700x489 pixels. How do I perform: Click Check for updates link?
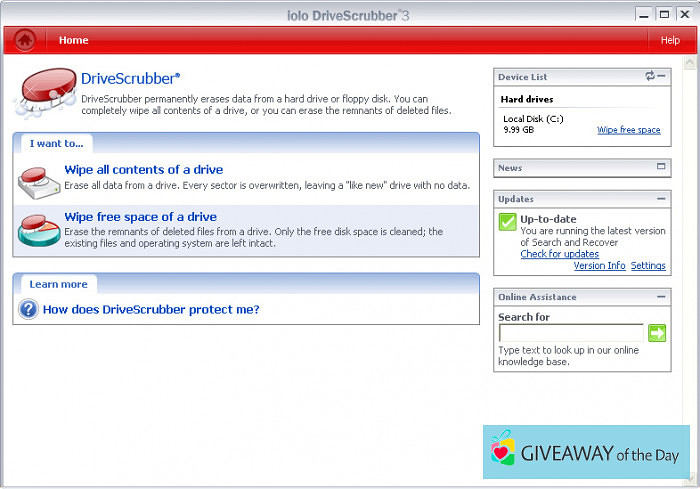coord(559,254)
